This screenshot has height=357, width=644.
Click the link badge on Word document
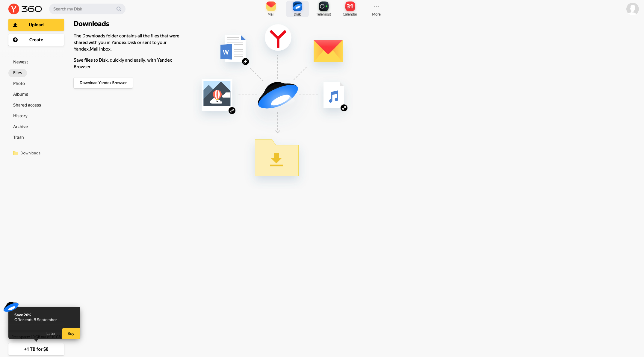tap(245, 61)
